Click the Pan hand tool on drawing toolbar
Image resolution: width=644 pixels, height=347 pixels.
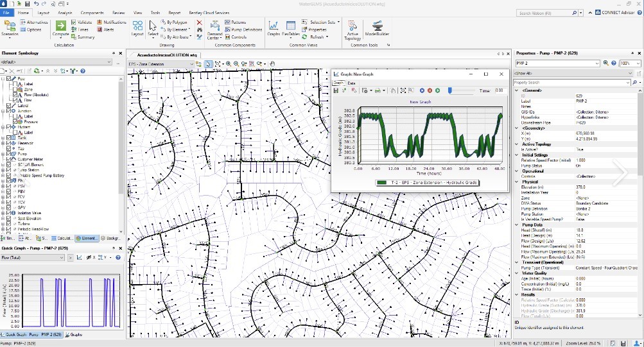[272, 64]
